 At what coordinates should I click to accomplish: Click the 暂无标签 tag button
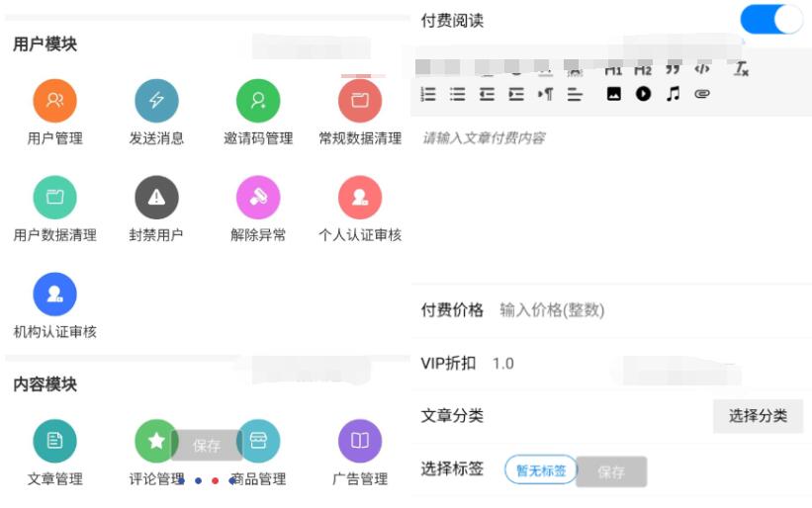point(540,470)
